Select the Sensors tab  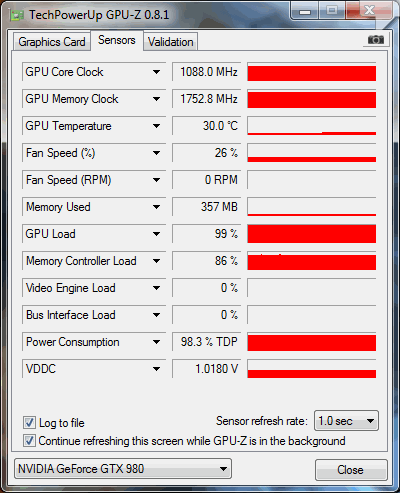[117, 40]
